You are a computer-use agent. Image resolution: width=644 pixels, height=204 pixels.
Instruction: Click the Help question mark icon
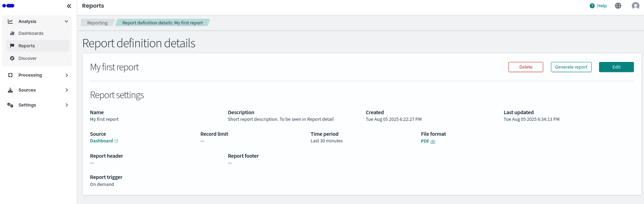[592, 6]
